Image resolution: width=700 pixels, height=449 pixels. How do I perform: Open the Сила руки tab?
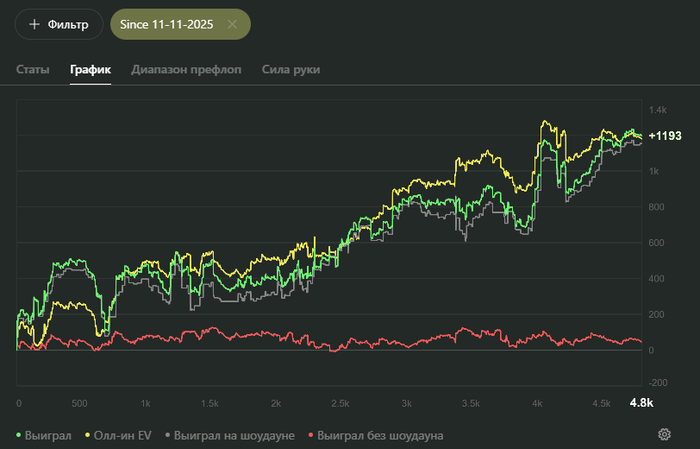pyautogui.click(x=291, y=70)
